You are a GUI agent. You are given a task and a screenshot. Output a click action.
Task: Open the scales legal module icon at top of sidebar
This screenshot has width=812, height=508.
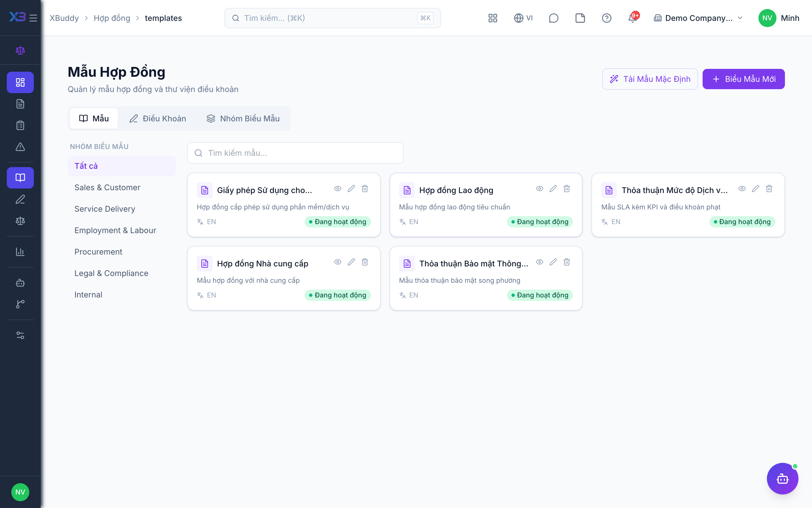20,51
